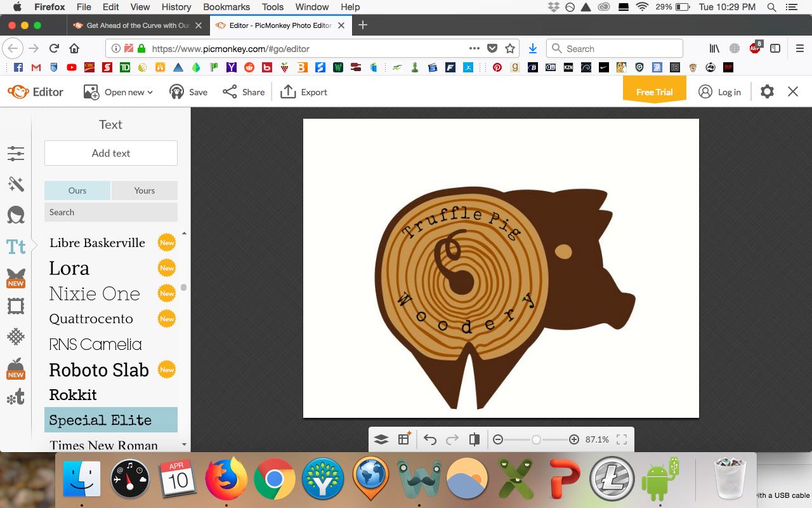
Task: Click the font Search field
Action: [x=111, y=212]
